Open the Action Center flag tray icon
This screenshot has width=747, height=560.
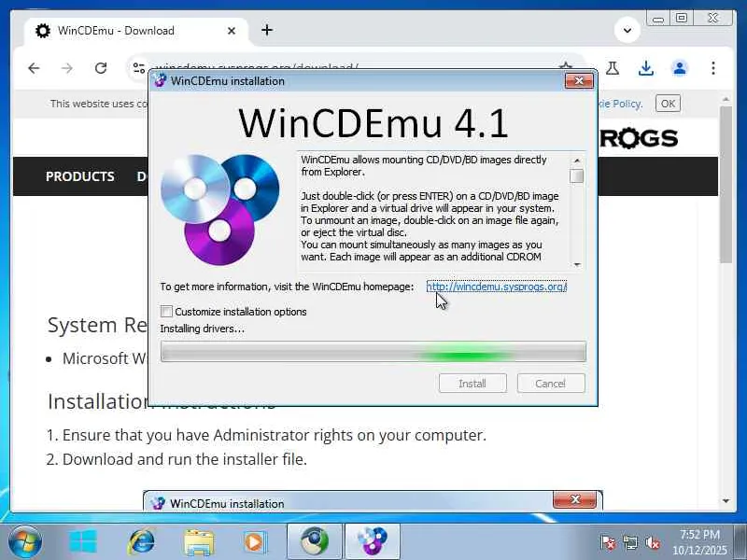(x=609, y=543)
